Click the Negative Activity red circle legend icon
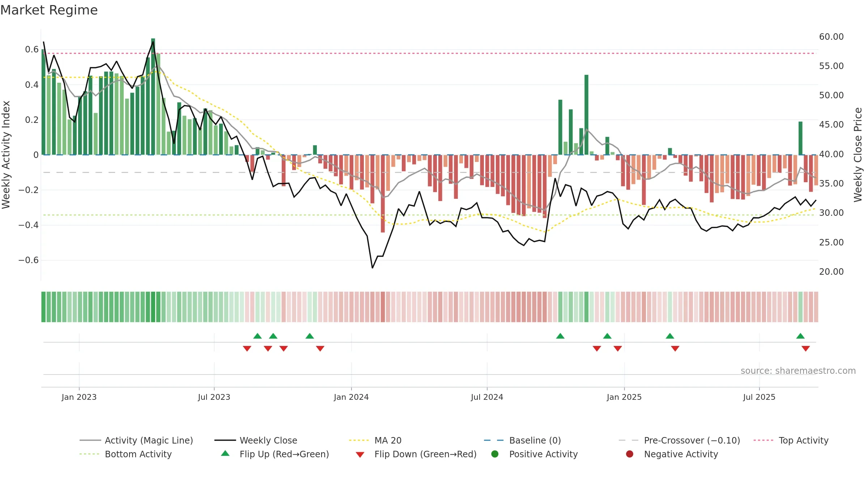 630,454
